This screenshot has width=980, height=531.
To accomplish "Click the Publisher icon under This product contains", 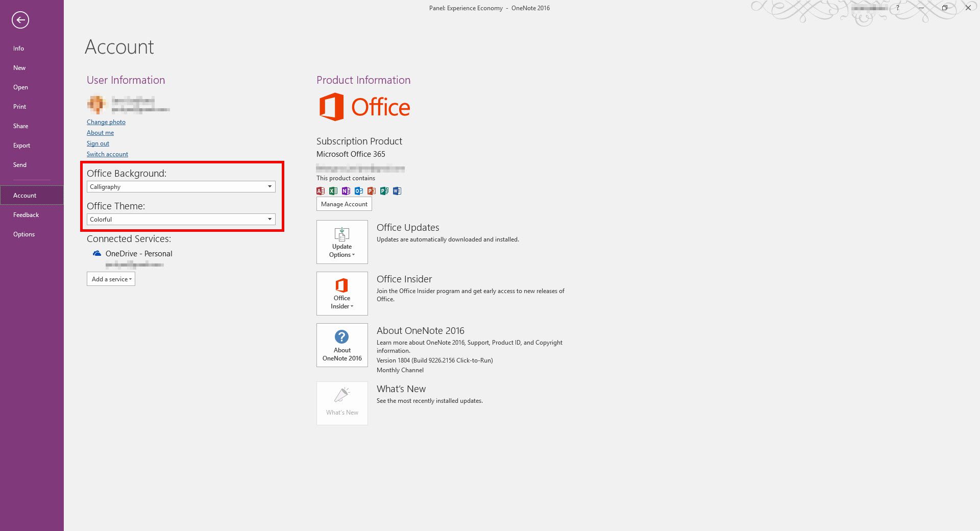I will (x=384, y=191).
